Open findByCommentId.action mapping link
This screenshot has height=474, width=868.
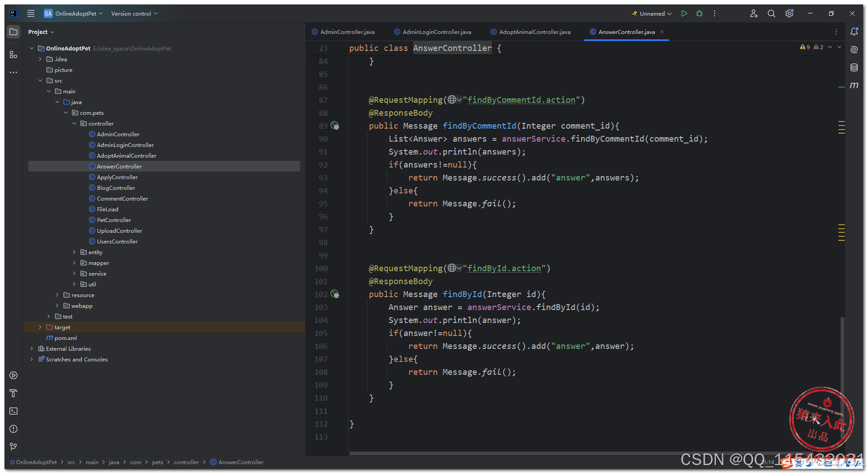tap(521, 100)
